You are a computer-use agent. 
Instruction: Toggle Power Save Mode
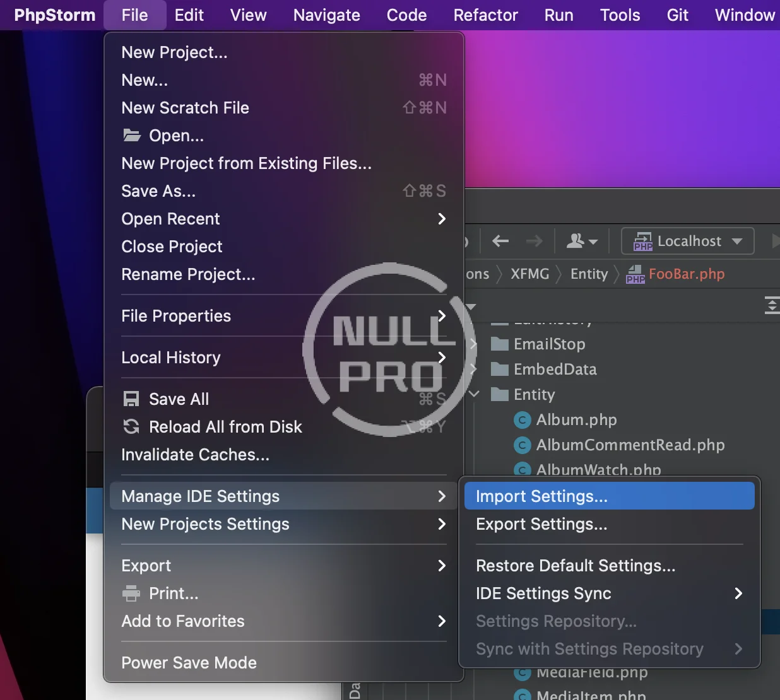[x=283, y=663]
